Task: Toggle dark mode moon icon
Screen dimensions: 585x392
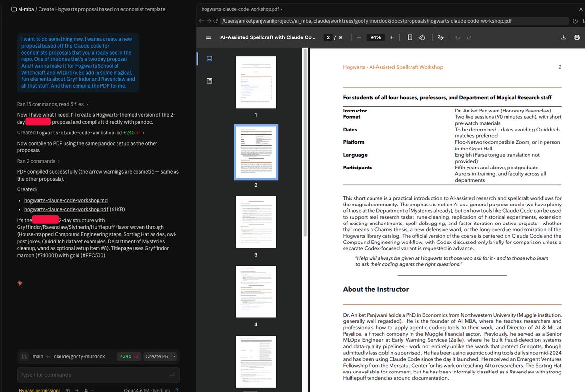Action: (576, 21)
